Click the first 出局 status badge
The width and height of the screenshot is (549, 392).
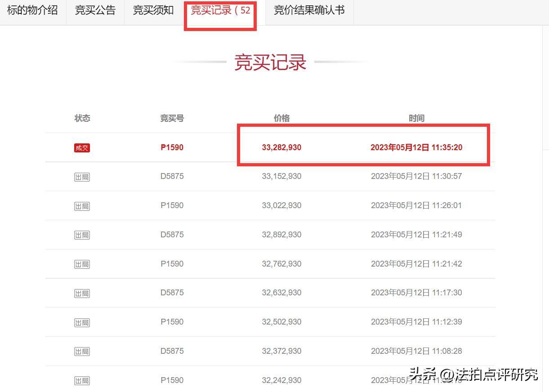(x=82, y=176)
